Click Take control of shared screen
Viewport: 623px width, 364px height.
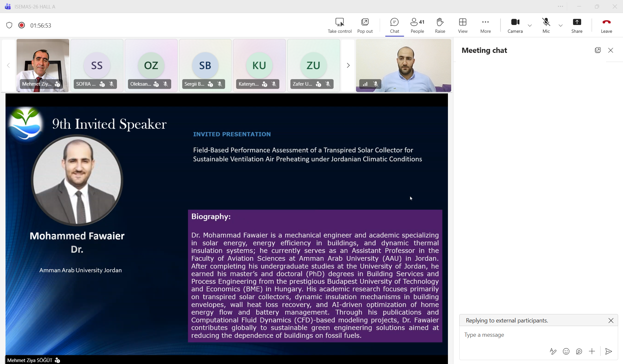(339, 26)
